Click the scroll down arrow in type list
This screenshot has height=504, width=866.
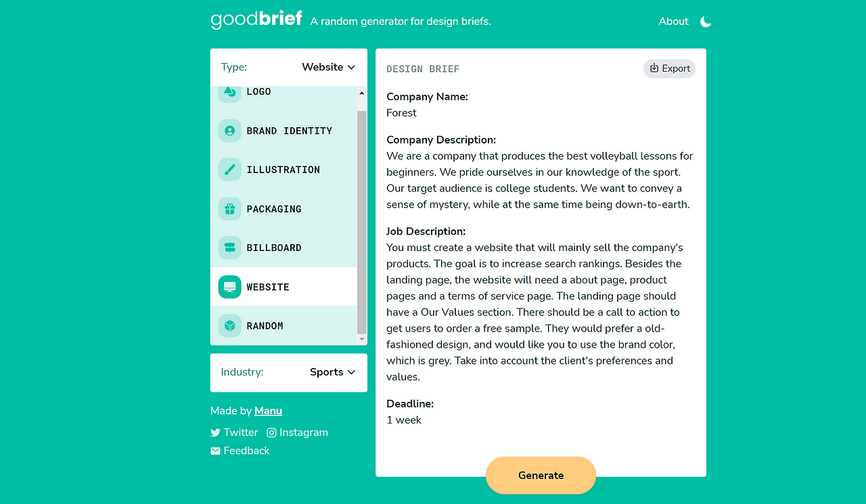click(361, 339)
